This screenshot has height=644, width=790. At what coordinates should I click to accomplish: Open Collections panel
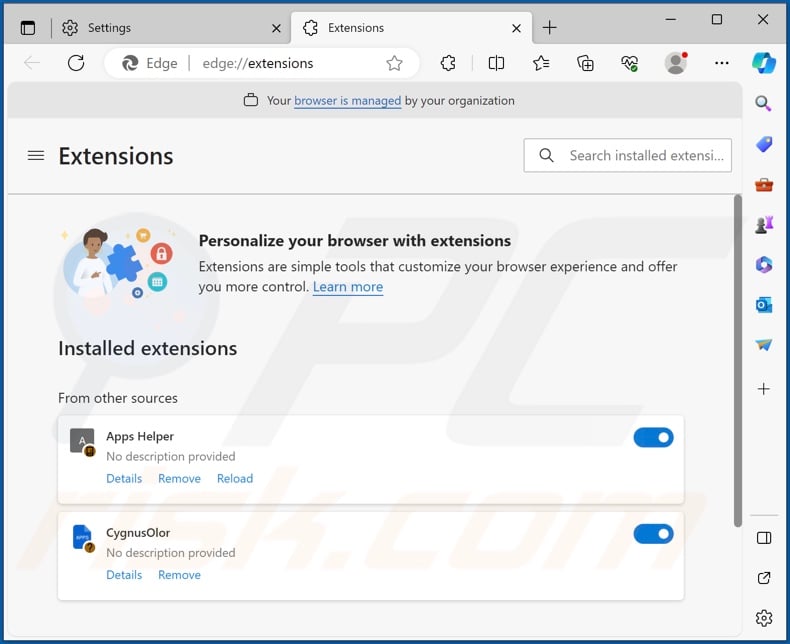point(585,63)
